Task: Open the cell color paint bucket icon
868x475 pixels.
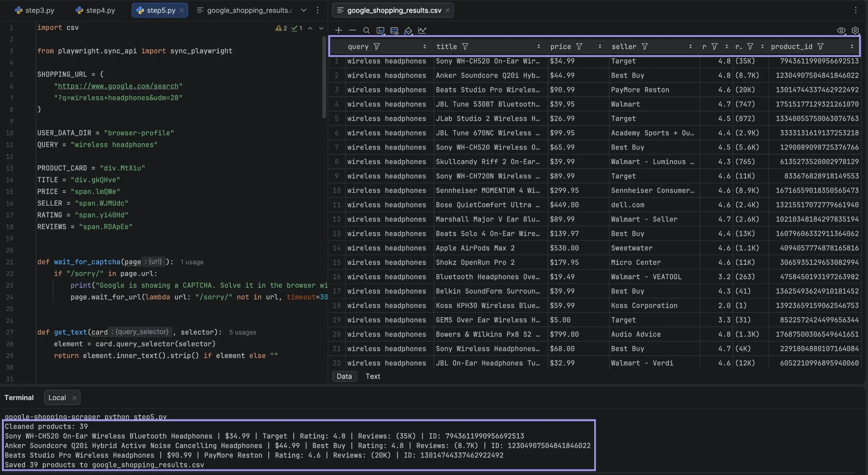Action: coord(408,31)
